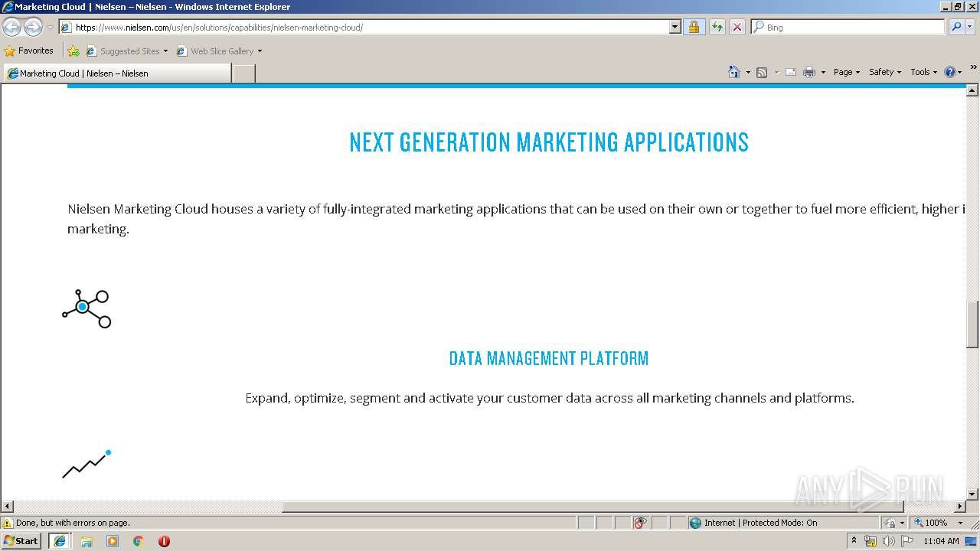Click the Forward navigation button
Image resolution: width=980 pixels, height=551 pixels.
click(33, 28)
